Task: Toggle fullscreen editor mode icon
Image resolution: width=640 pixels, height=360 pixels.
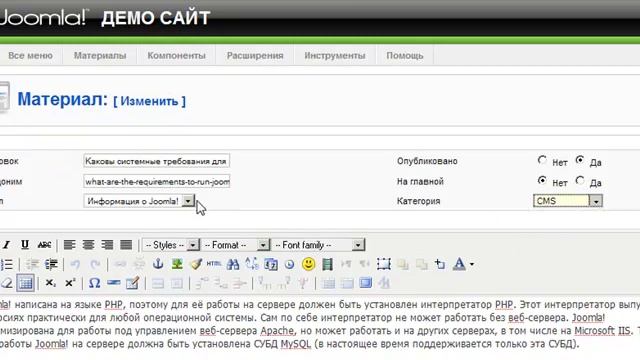Action: pyautogui.click(x=366, y=283)
